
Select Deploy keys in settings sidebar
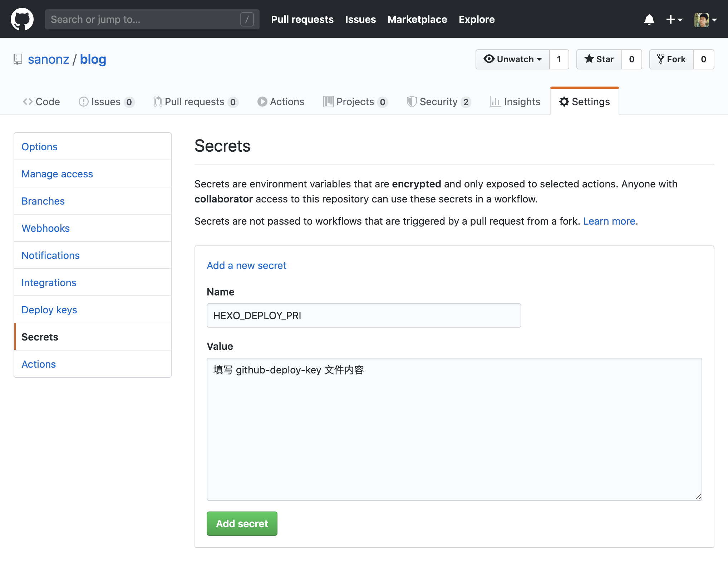pos(49,310)
